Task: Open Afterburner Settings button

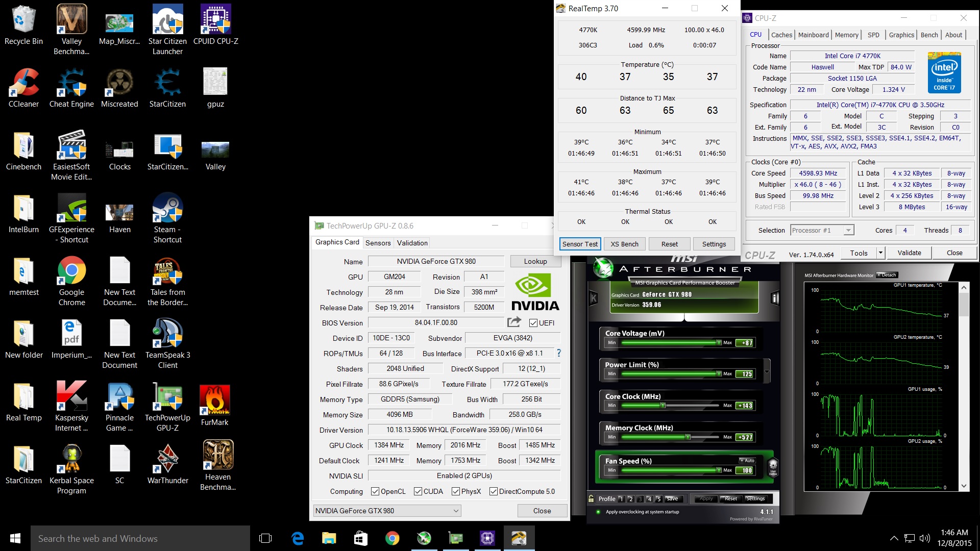Action: click(755, 498)
